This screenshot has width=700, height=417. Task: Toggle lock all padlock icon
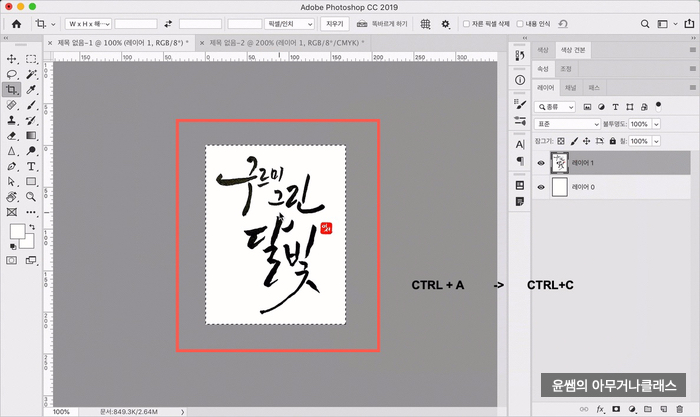[x=612, y=141]
